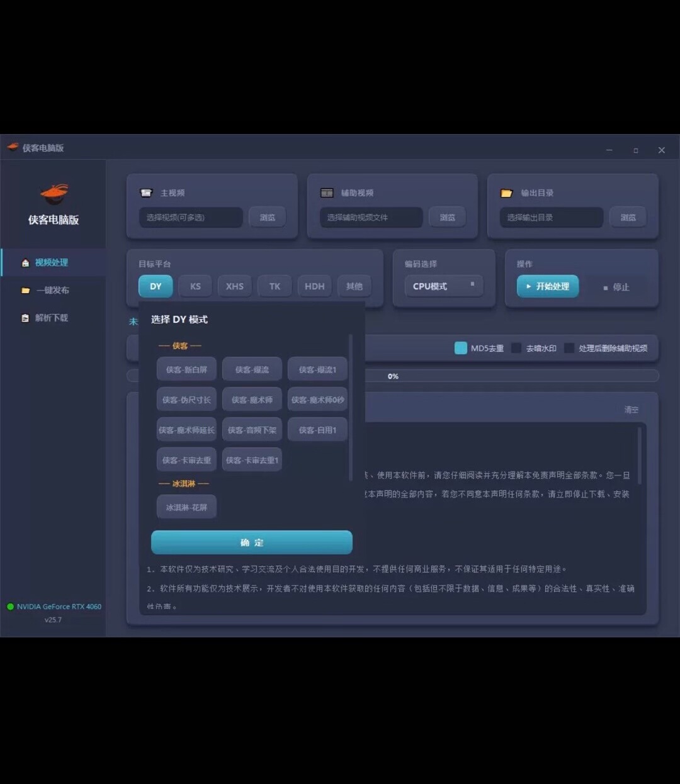680x784 pixels.
Task: Minimize the 侠客电脑版 window
Action: (609, 150)
